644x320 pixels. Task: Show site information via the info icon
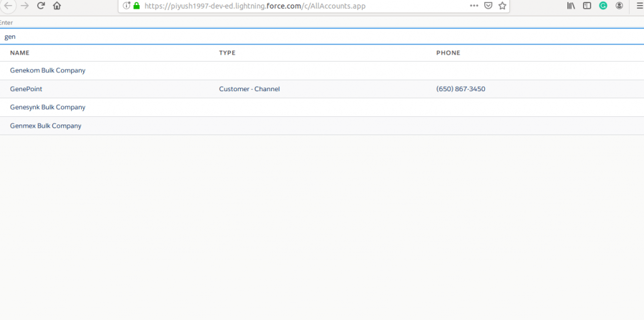pyautogui.click(x=126, y=6)
